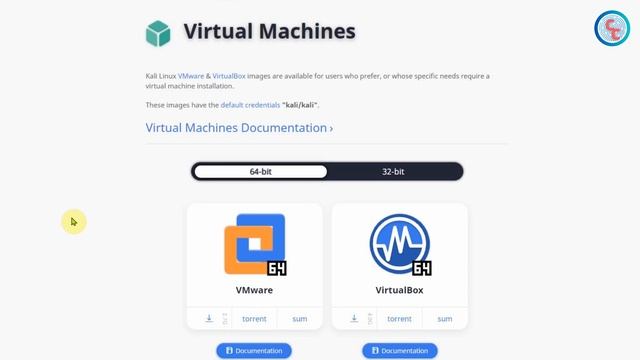Open the VMware torrent link
The image size is (640, 360).
click(x=254, y=319)
